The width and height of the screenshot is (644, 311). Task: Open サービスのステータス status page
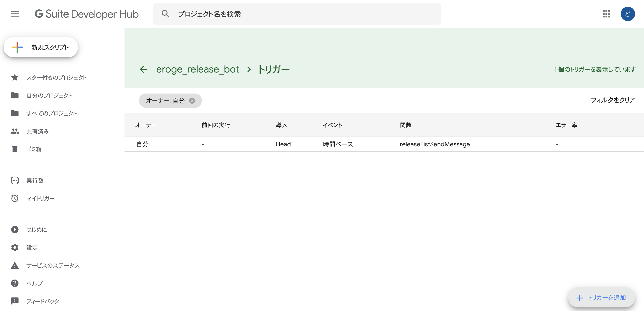click(x=53, y=266)
